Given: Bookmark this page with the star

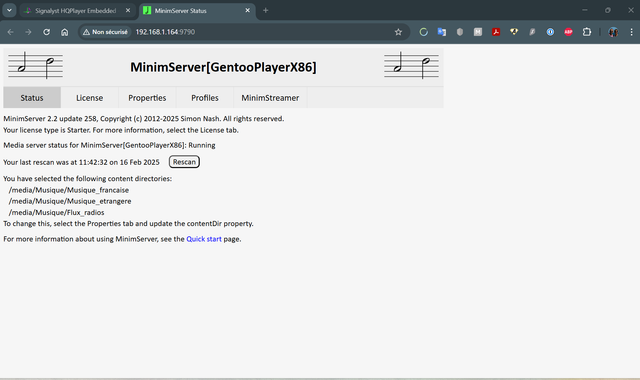Looking at the screenshot, I should [x=398, y=32].
